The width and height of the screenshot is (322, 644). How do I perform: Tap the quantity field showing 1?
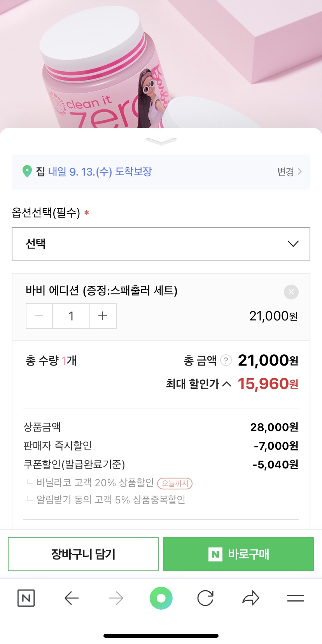(x=71, y=316)
